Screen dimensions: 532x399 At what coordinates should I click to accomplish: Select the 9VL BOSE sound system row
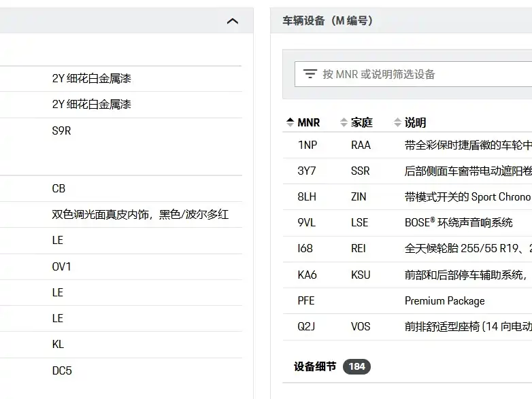point(408,222)
